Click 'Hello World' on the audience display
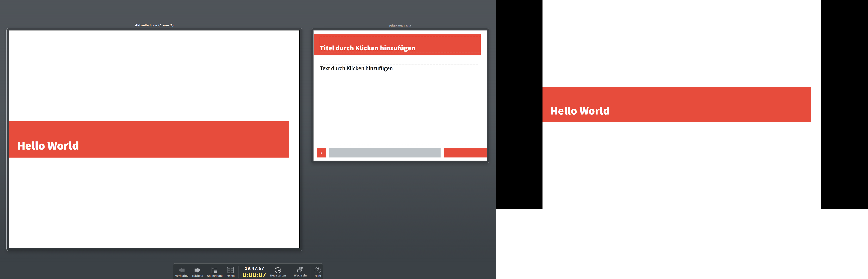The width and height of the screenshot is (868, 279). pos(580,111)
